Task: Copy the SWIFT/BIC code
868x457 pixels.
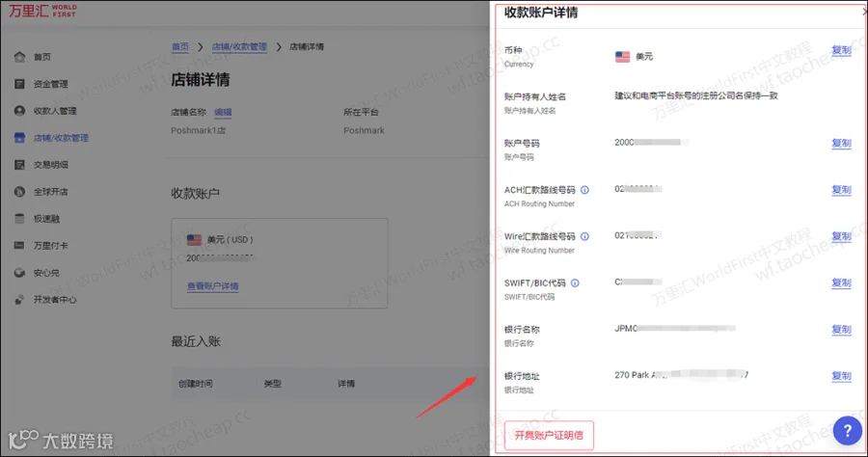Action: click(841, 282)
